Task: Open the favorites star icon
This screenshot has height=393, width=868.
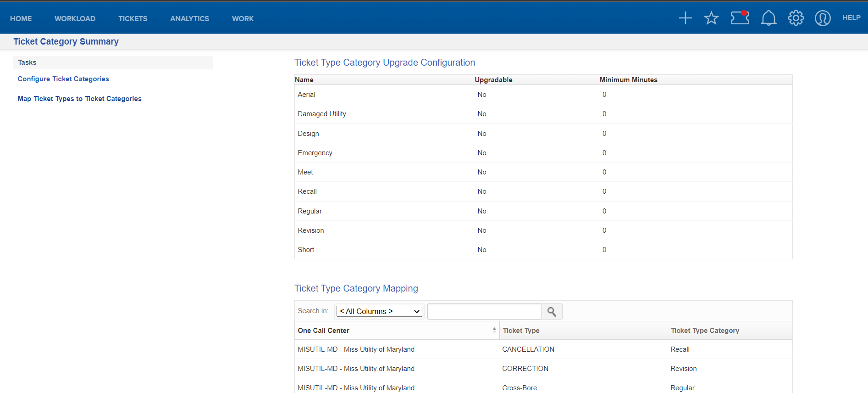Action: pyautogui.click(x=711, y=18)
